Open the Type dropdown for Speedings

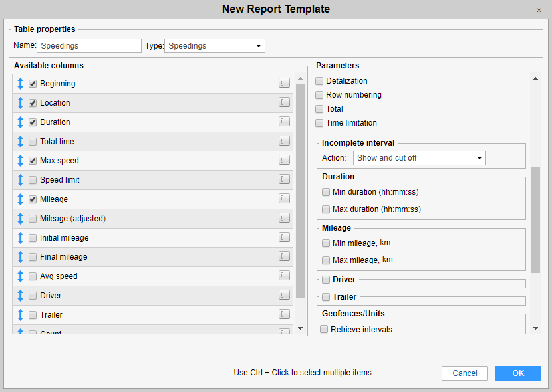(x=214, y=46)
